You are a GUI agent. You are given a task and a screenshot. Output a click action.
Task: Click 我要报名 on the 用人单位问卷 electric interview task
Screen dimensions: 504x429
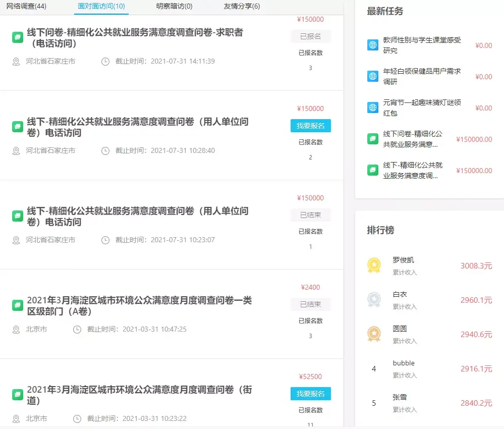coord(310,126)
